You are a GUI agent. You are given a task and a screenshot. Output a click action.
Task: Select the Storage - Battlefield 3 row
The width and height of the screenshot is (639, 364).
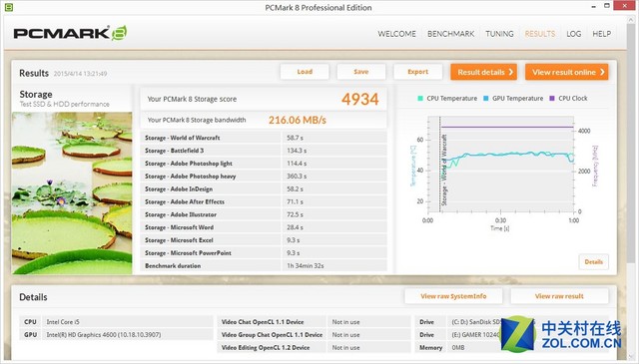[264, 151]
